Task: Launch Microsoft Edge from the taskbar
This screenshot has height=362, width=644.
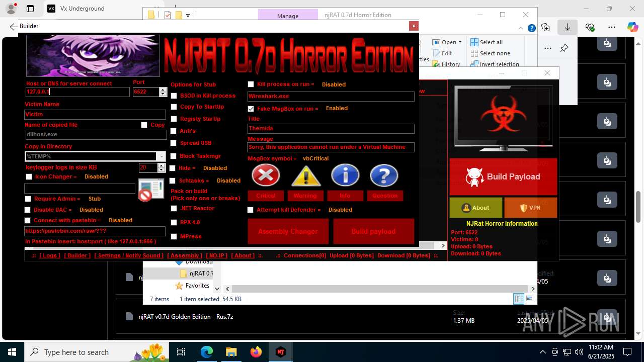Action: pos(207,352)
